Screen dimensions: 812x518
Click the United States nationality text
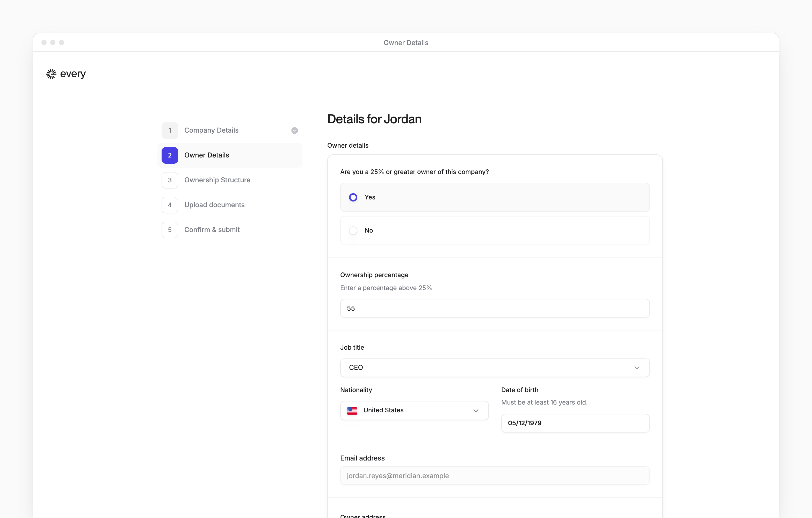(x=383, y=410)
